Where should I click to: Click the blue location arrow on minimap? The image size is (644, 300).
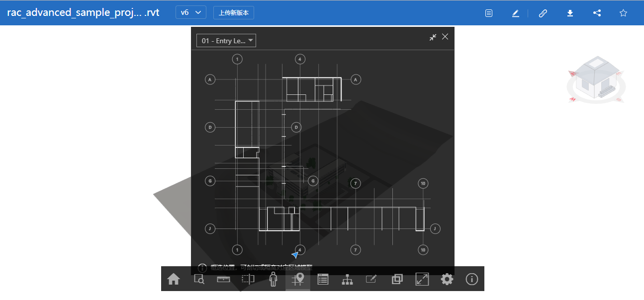click(295, 255)
